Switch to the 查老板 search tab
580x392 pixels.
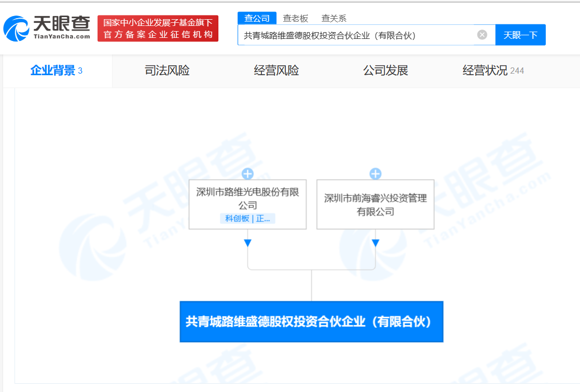pos(296,18)
